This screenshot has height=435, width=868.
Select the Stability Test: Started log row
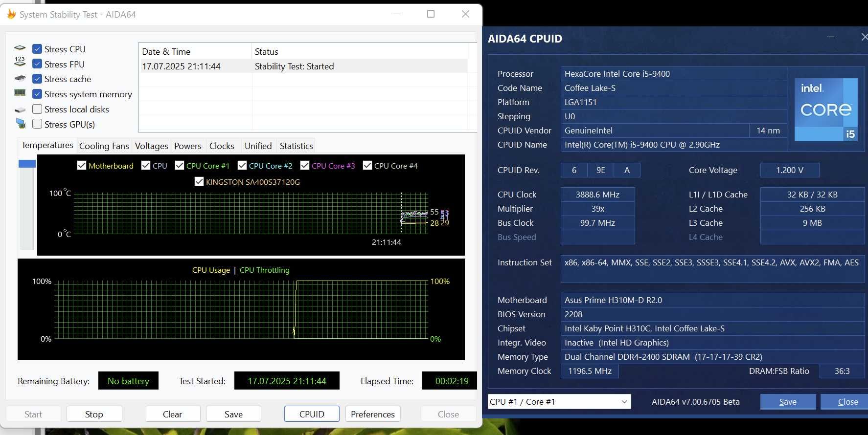(x=303, y=66)
